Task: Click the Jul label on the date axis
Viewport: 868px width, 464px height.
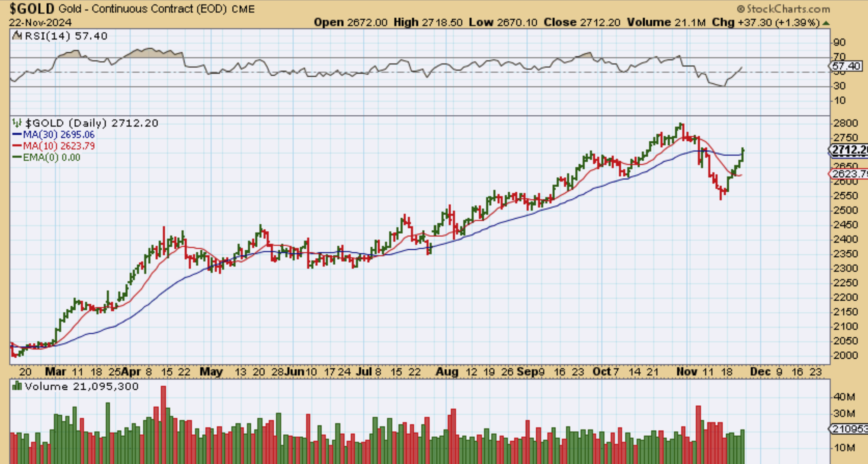Action: click(364, 372)
